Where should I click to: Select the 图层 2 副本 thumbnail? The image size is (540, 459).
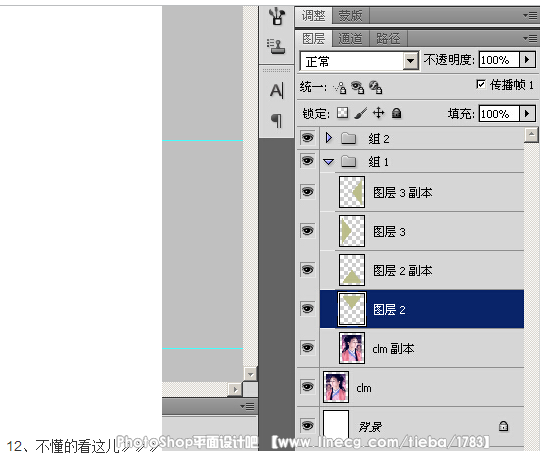[x=352, y=270]
